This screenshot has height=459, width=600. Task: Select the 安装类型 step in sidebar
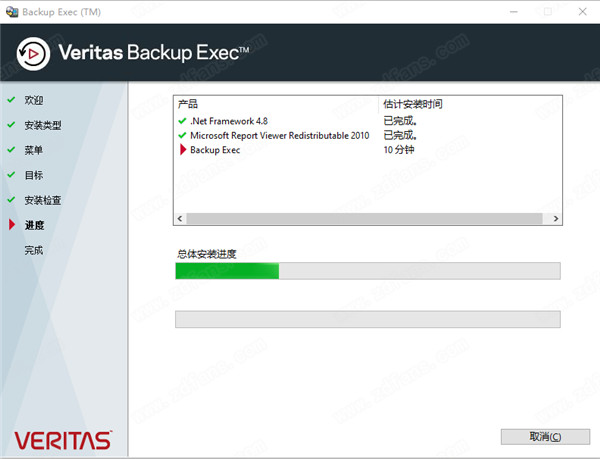click(43, 125)
